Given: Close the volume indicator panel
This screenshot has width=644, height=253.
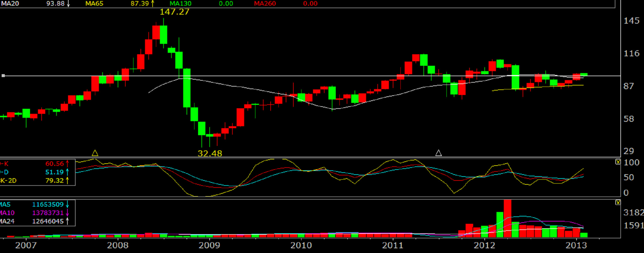Looking at the screenshot, I should (618, 202).
